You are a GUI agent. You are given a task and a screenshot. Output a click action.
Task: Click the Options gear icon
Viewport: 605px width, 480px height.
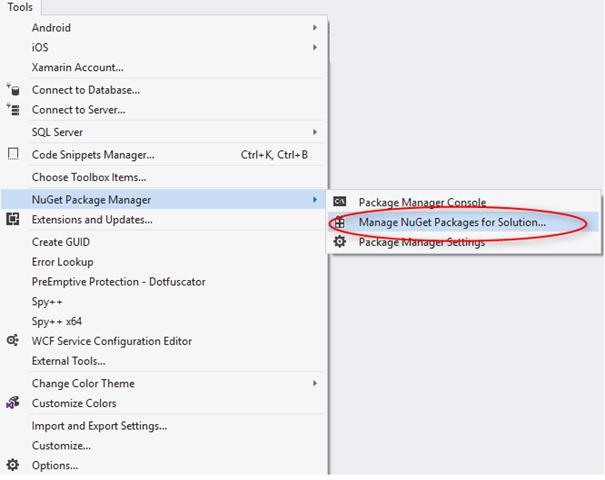(13, 465)
